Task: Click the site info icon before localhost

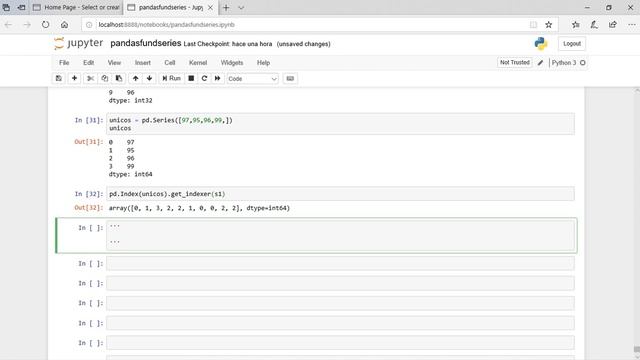Action: pos(89,25)
